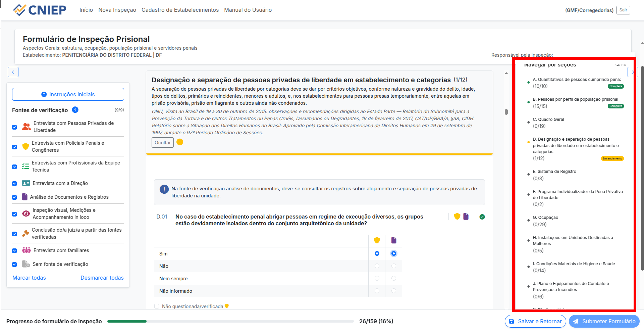Click the purple document icon next to question D.01

pyautogui.click(x=466, y=217)
